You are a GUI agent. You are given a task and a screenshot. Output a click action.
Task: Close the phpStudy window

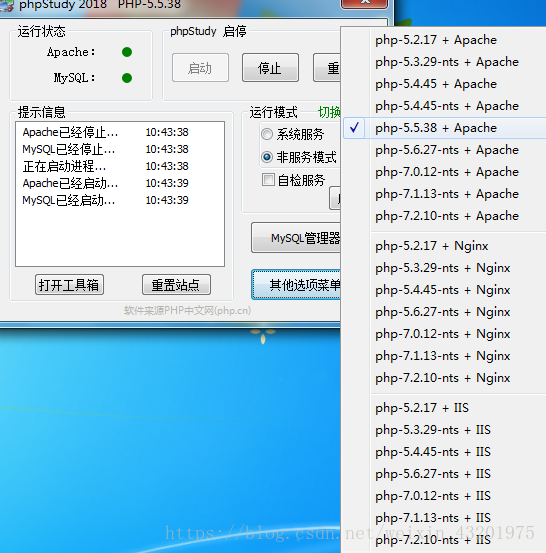(x=364, y=3)
